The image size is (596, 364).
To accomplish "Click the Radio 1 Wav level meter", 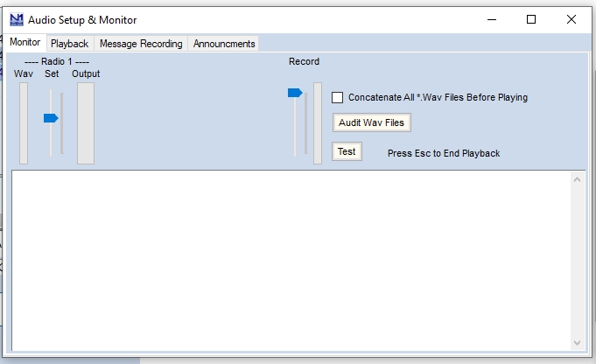I will click(24, 122).
